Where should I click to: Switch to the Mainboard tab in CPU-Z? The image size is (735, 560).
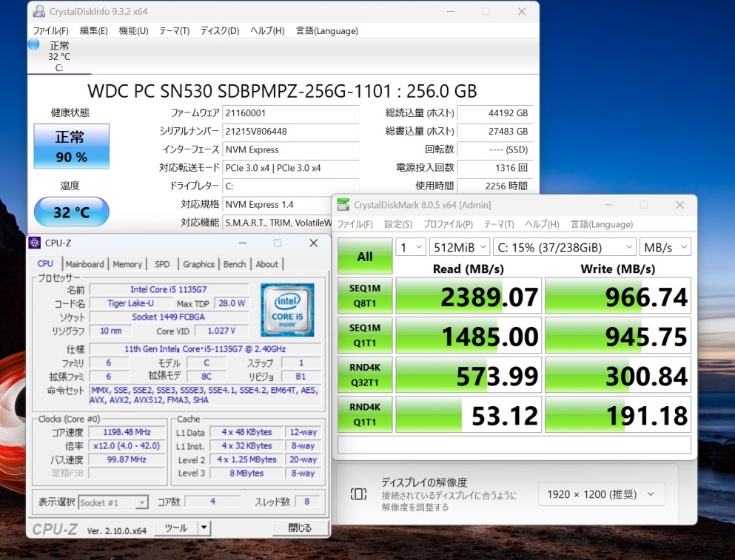[85, 264]
